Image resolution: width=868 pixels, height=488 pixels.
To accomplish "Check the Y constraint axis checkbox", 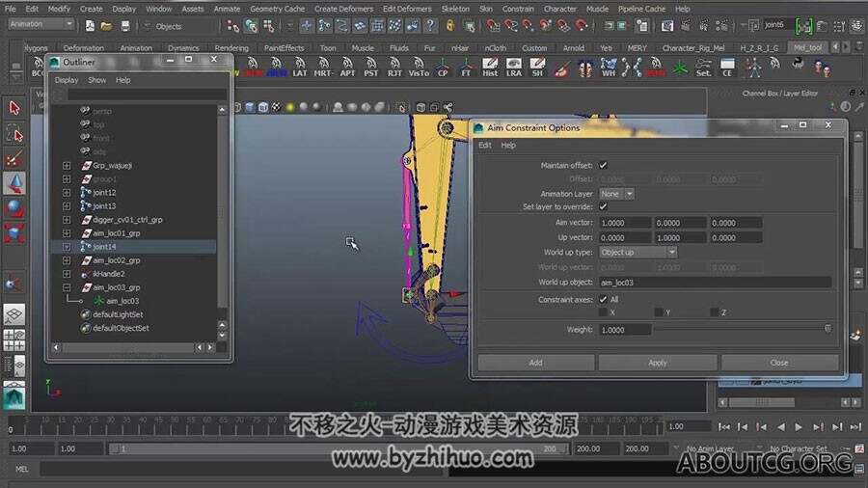I will 659,312.
